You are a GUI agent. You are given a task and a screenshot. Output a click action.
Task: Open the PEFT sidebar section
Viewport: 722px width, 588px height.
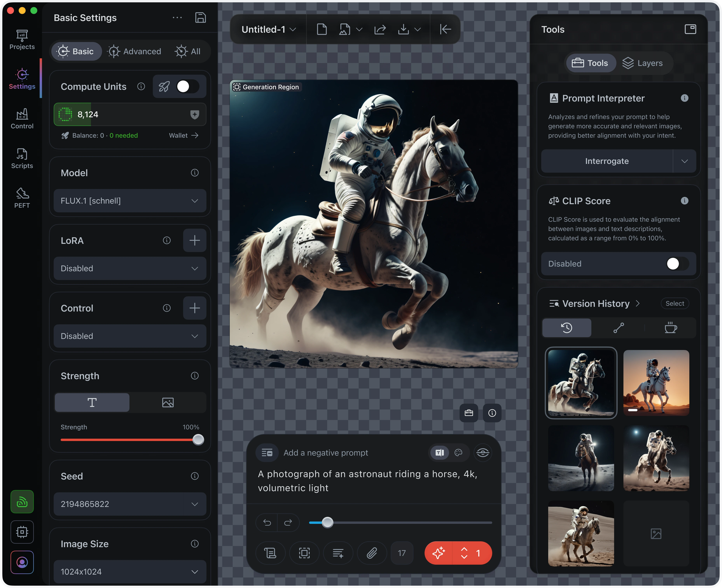(x=22, y=198)
